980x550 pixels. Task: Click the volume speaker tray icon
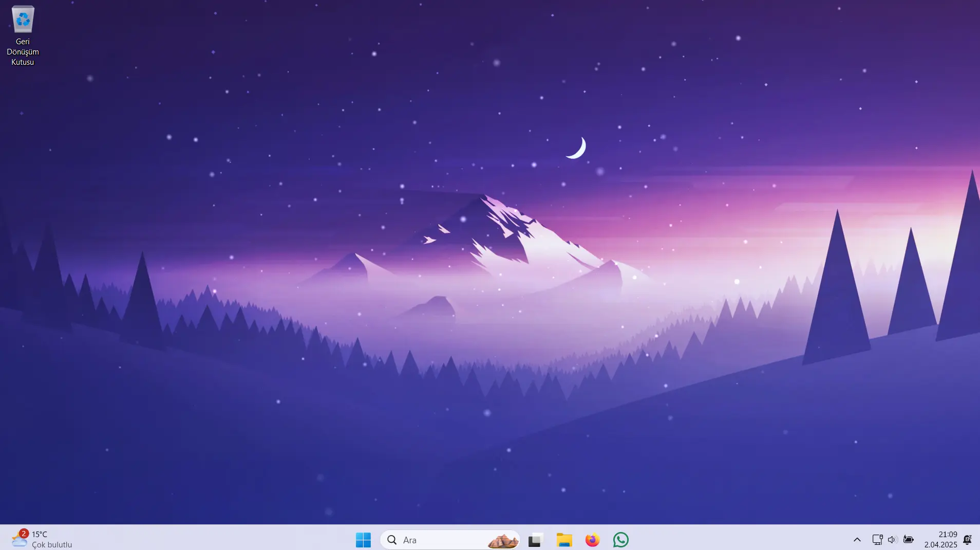892,540
